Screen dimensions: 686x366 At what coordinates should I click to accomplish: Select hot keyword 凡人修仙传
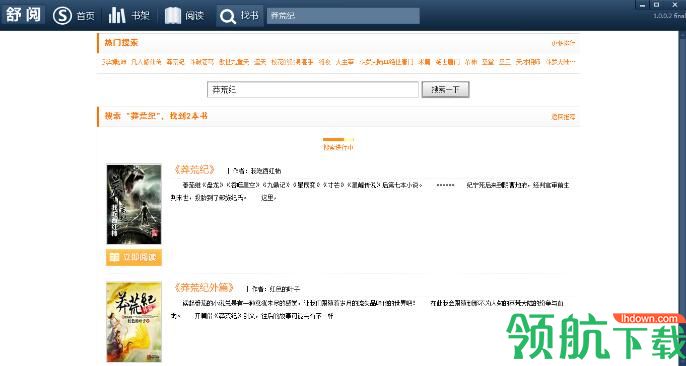pyautogui.click(x=146, y=62)
